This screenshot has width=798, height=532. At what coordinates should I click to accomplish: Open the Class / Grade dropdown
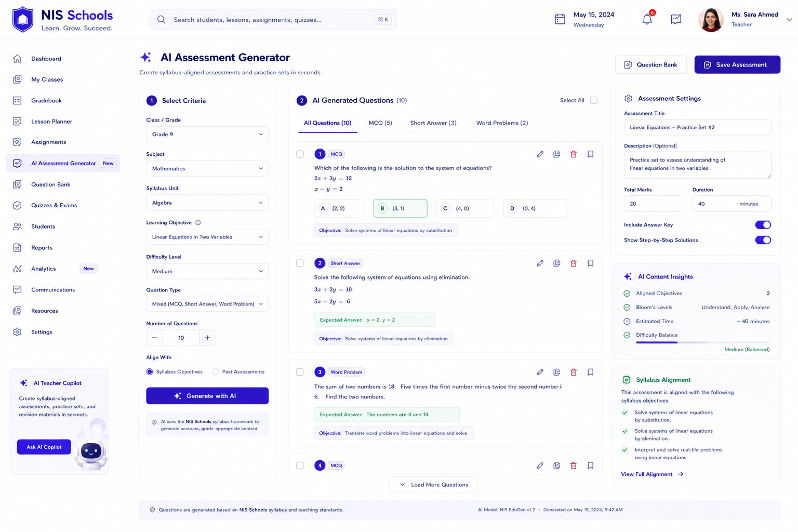point(207,134)
